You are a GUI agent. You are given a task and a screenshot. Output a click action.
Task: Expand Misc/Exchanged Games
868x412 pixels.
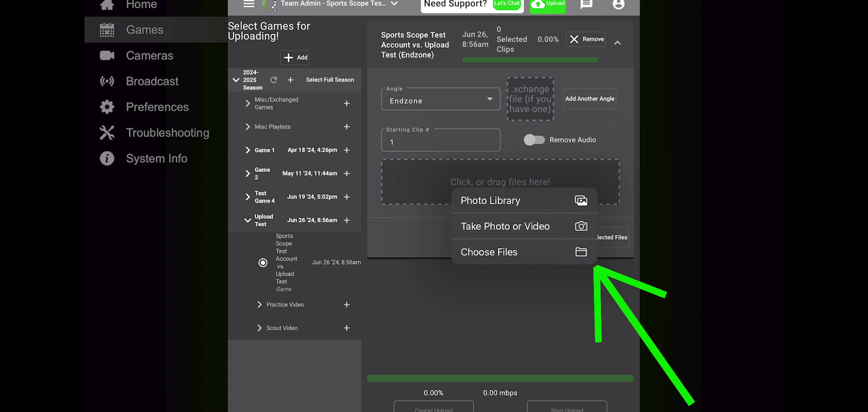pyautogui.click(x=247, y=103)
